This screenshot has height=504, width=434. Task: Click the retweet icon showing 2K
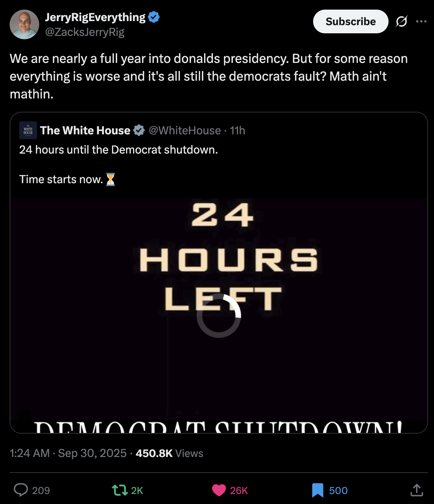pyautogui.click(x=120, y=490)
